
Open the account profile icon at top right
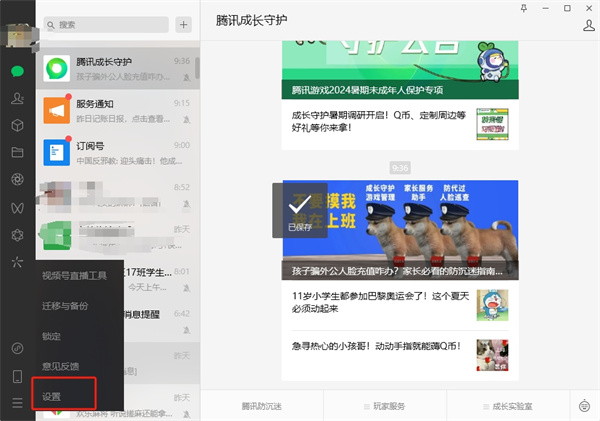click(589, 26)
